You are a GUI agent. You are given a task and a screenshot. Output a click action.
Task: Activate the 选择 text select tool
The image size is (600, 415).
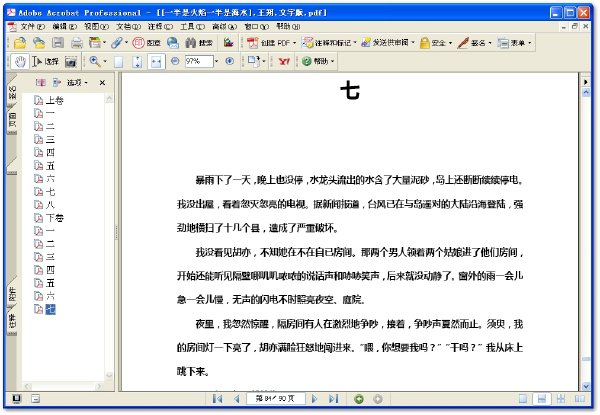pos(45,61)
